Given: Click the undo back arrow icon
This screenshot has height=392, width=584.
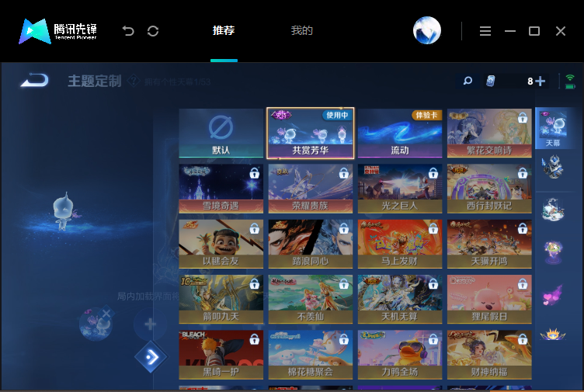Looking at the screenshot, I should pyautogui.click(x=128, y=31).
